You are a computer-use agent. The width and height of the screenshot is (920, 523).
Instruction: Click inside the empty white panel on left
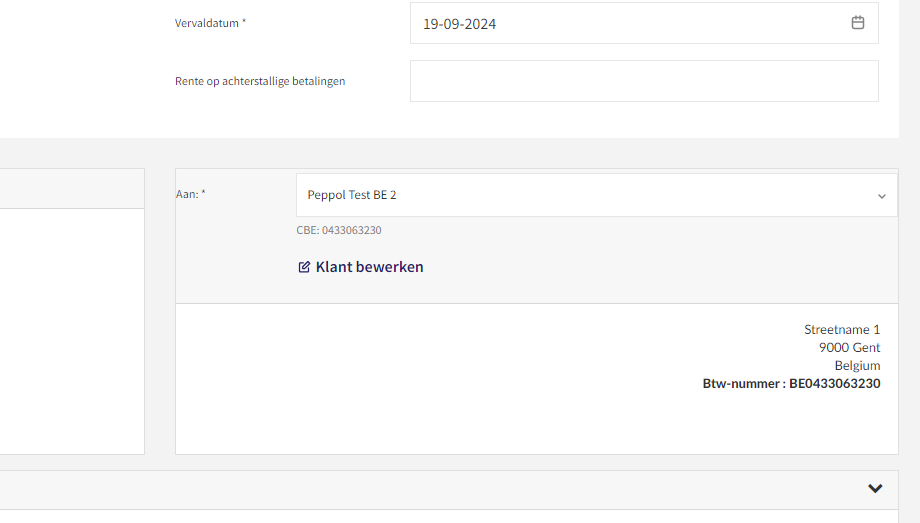click(x=70, y=330)
